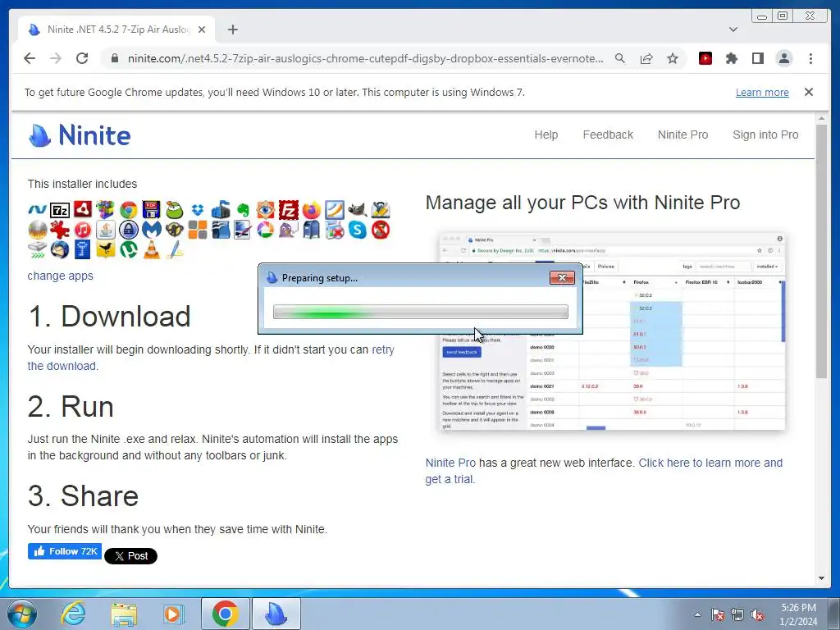
Task: Click the .NET wave icon
Action: pyautogui.click(x=37, y=210)
